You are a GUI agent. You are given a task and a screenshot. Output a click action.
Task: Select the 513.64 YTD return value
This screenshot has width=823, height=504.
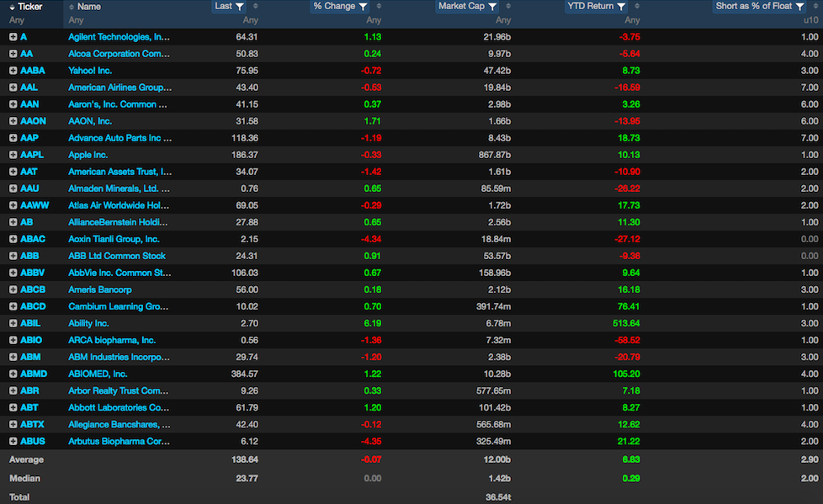pos(626,323)
